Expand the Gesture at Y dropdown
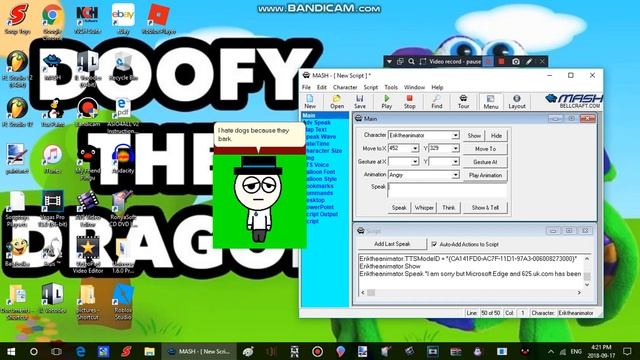The height and width of the screenshot is (360, 640). 455,162
